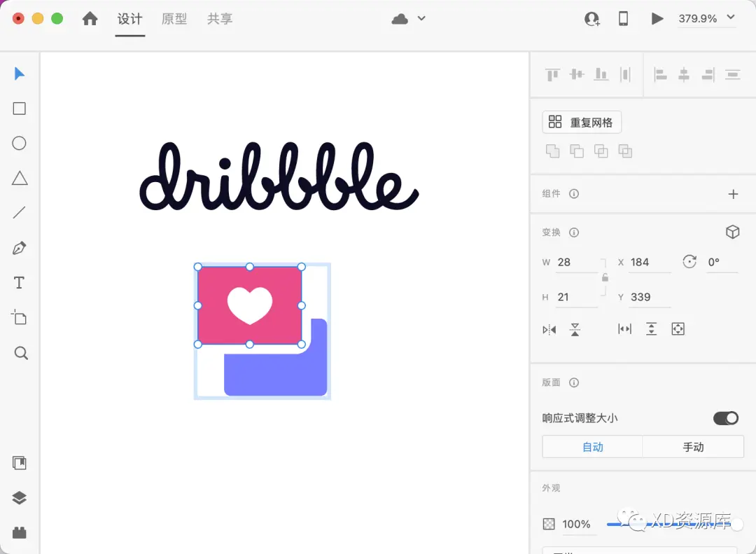The height and width of the screenshot is (554, 756).
Task: Switch to the 共享 tab
Action: 220,20
